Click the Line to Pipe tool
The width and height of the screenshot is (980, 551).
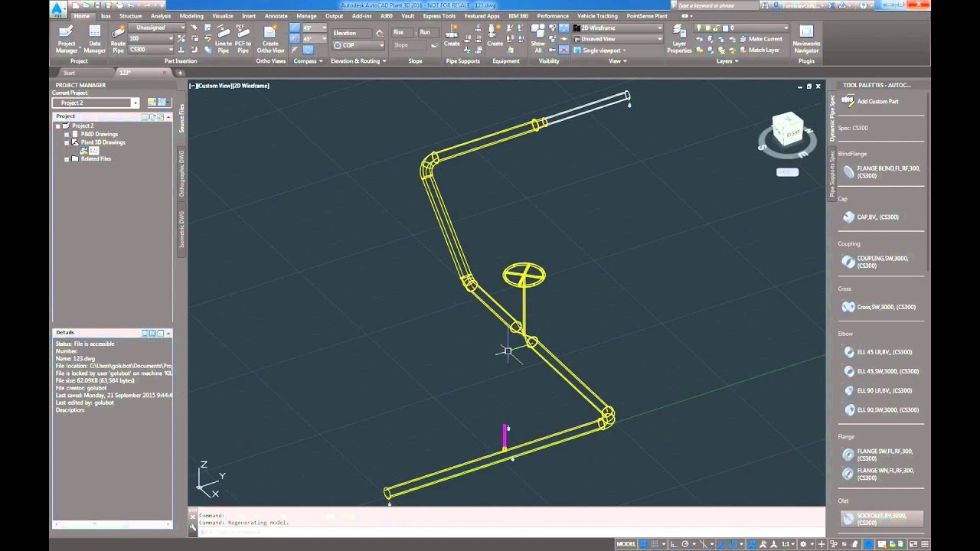pos(223,38)
